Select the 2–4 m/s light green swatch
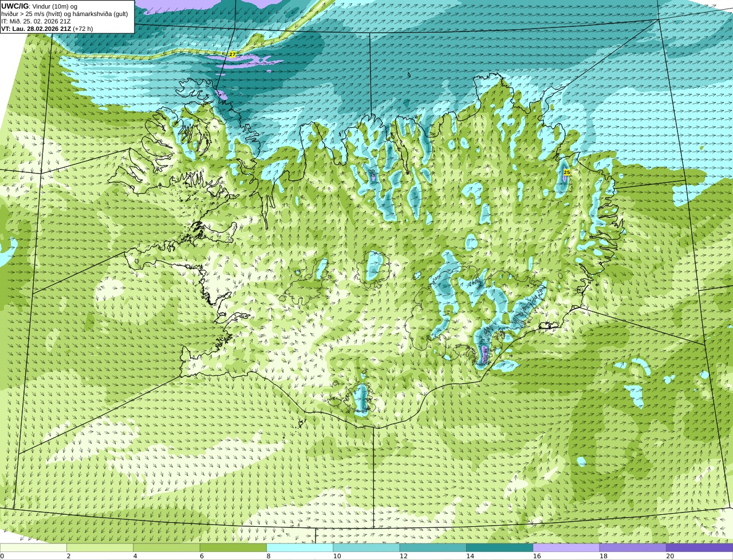 pos(100,547)
